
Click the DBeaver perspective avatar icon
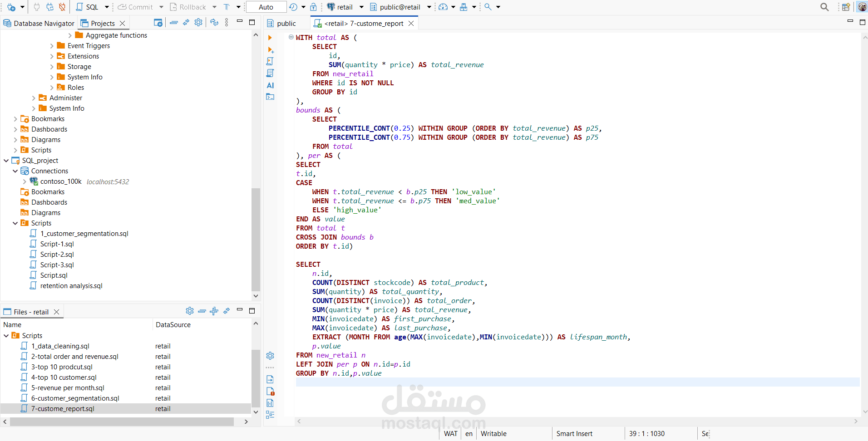862,7
